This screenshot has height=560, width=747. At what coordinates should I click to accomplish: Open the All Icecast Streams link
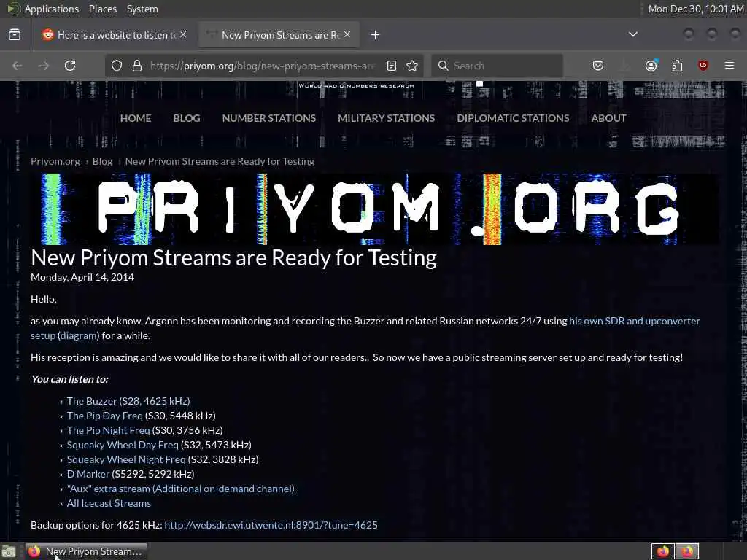coord(109,503)
